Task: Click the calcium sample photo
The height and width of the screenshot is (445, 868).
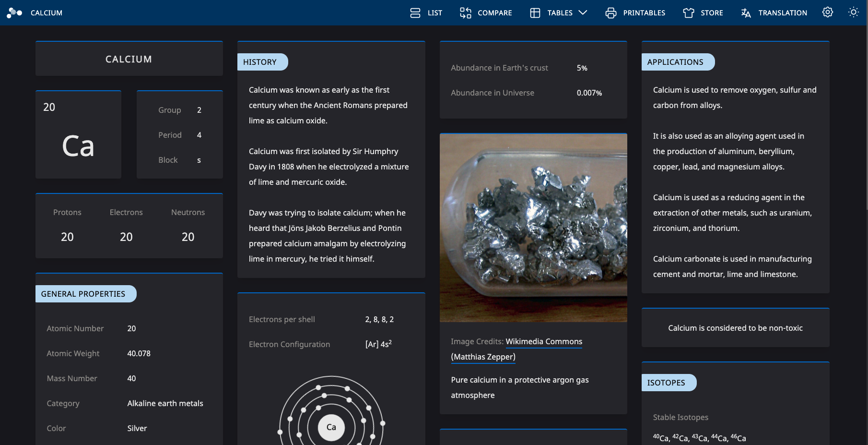Action: click(533, 228)
